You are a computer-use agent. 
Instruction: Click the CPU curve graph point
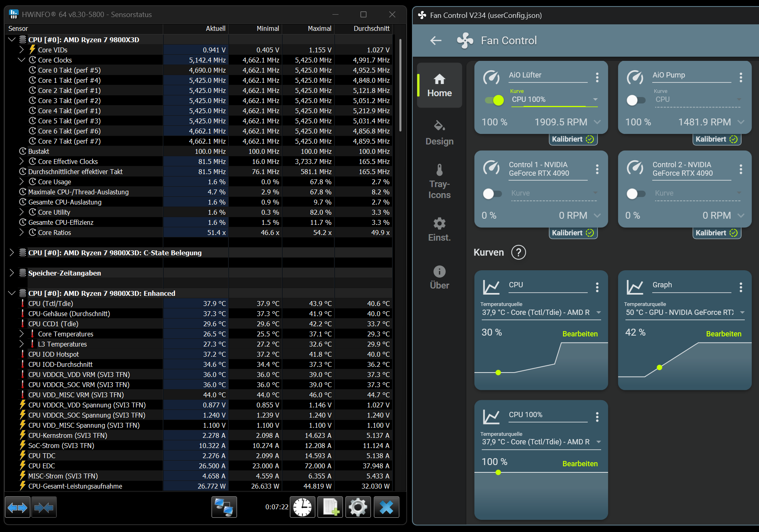point(498,373)
